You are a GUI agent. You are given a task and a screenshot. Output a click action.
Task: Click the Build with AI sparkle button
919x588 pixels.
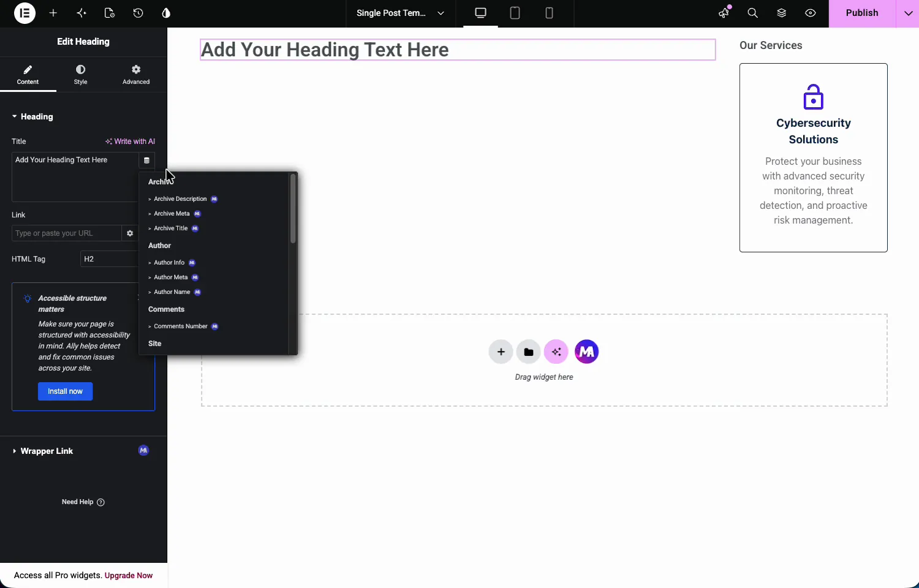[x=556, y=352]
